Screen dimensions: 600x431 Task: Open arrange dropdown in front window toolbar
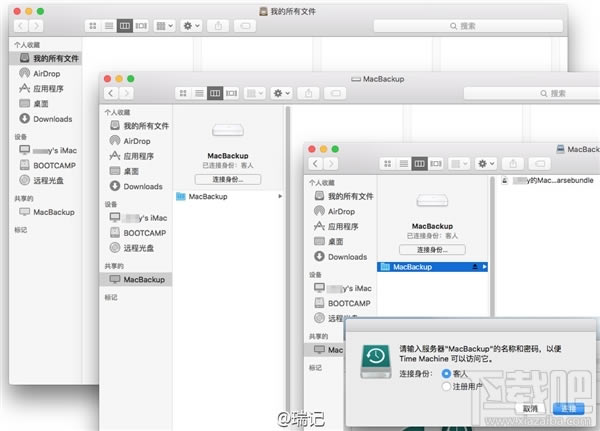coord(459,163)
